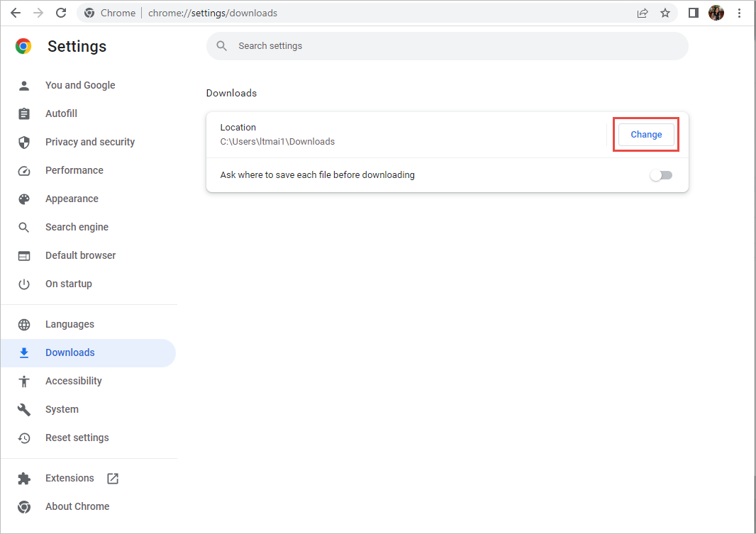Click the reload page icon
Viewport: 756px width, 534px height.
tap(61, 13)
